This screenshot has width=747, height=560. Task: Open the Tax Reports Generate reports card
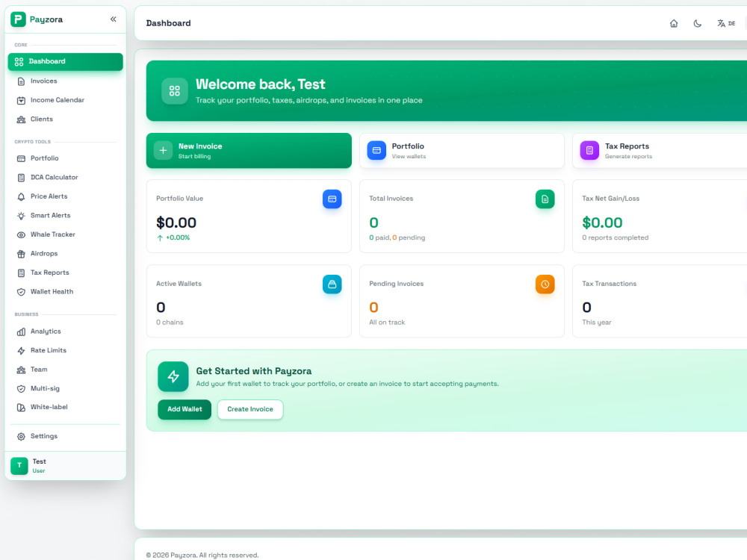pyautogui.click(x=660, y=151)
